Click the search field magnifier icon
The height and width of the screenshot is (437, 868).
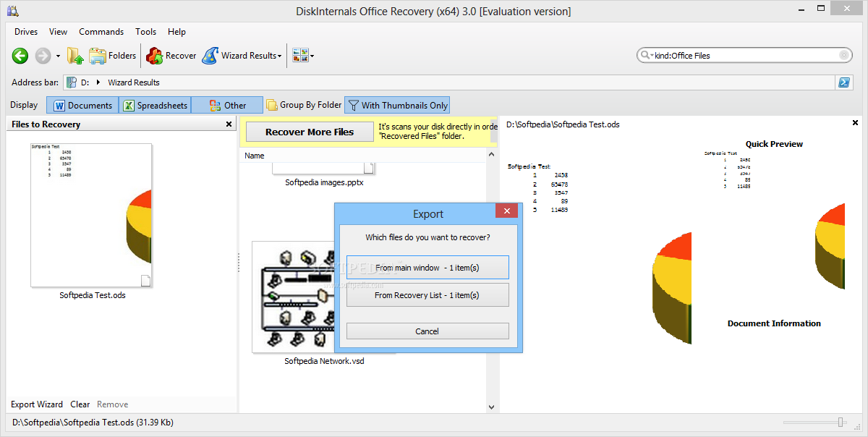(645, 56)
